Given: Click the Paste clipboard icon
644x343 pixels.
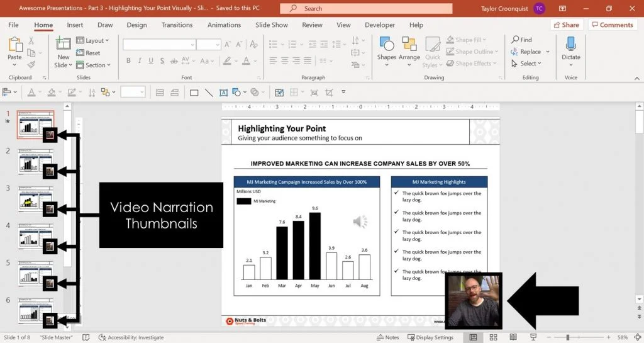Looking at the screenshot, I should click(x=15, y=44).
